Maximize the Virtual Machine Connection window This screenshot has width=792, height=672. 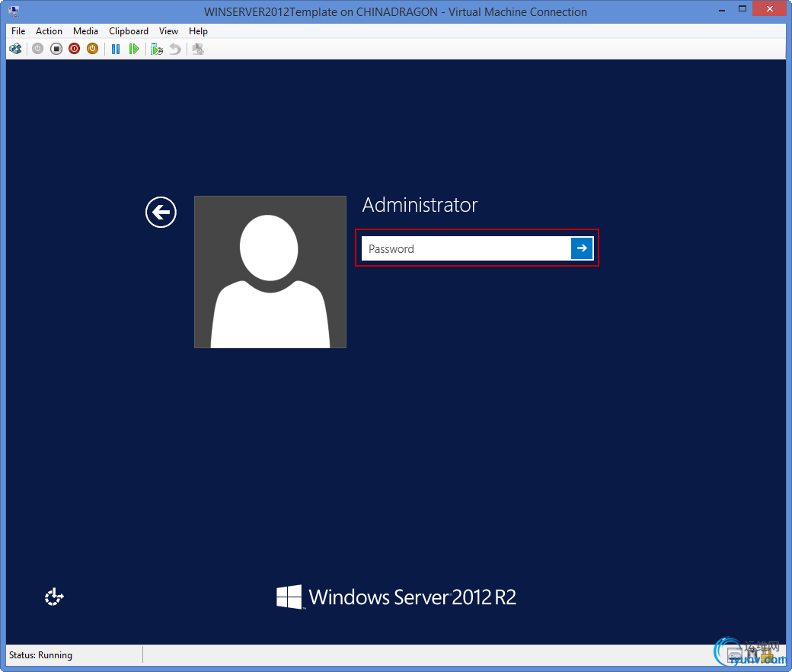point(742,8)
